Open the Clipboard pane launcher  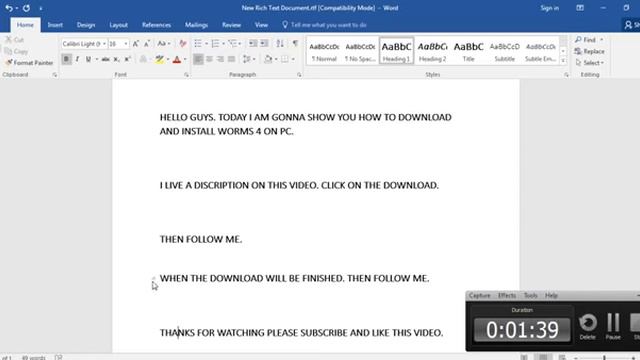point(55,75)
